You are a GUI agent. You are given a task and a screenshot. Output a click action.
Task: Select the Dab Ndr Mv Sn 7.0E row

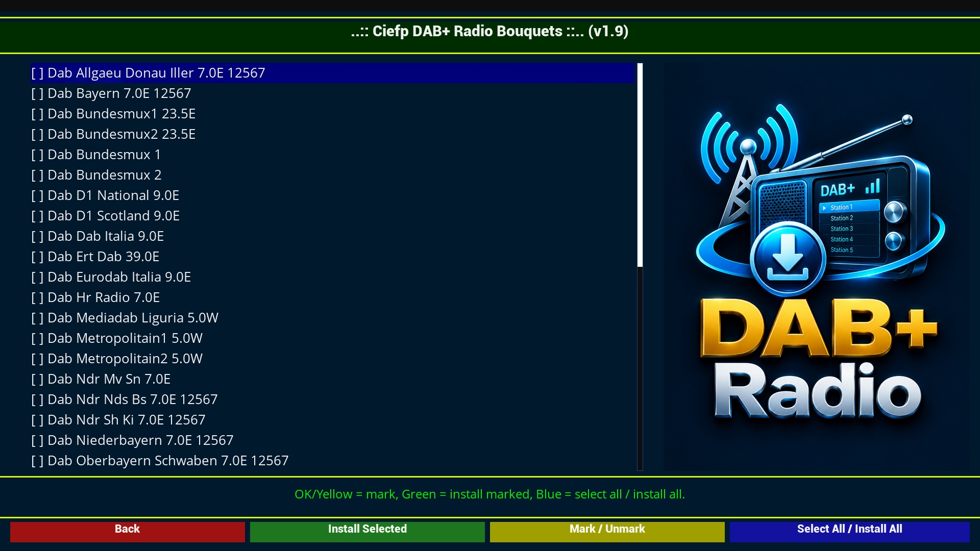332,379
